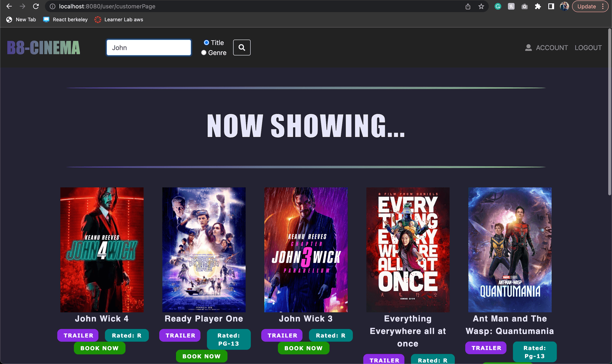Click the Ant-Man Quantumania poster
Screen dimensions: 612x364
tap(510, 250)
